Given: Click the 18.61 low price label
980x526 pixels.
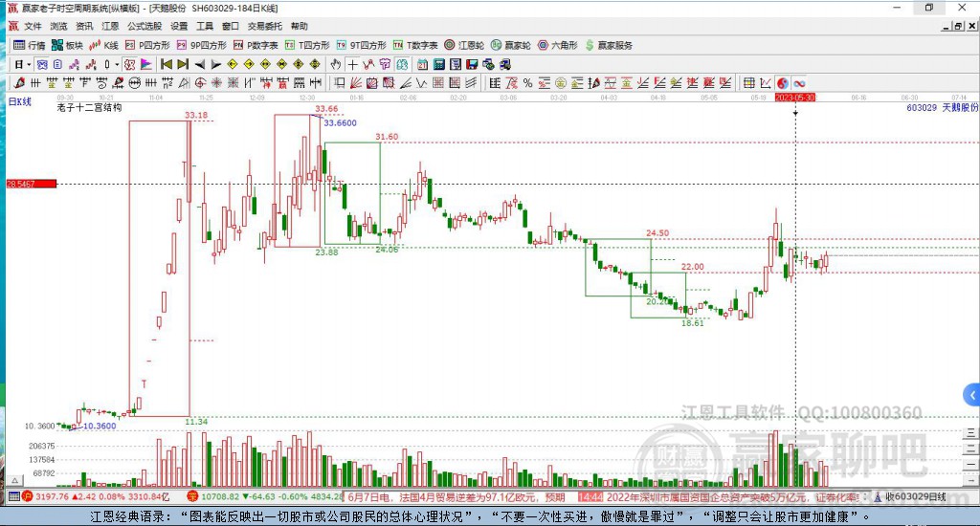Looking at the screenshot, I should (693, 323).
